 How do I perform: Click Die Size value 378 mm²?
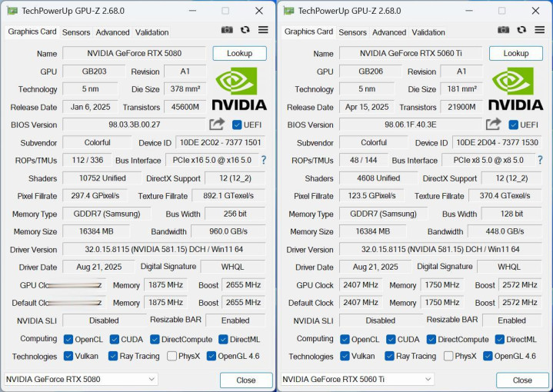click(185, 89)
